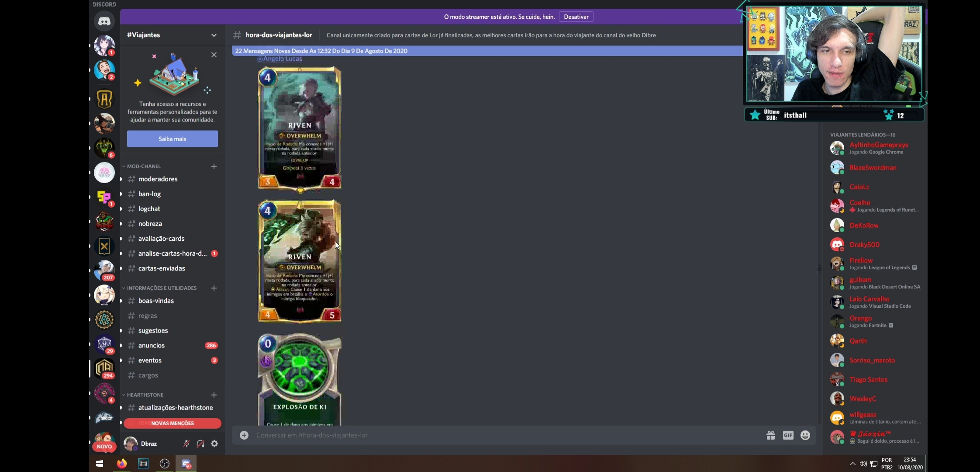Open Laio Carvalho member profile

click(876, 302)
